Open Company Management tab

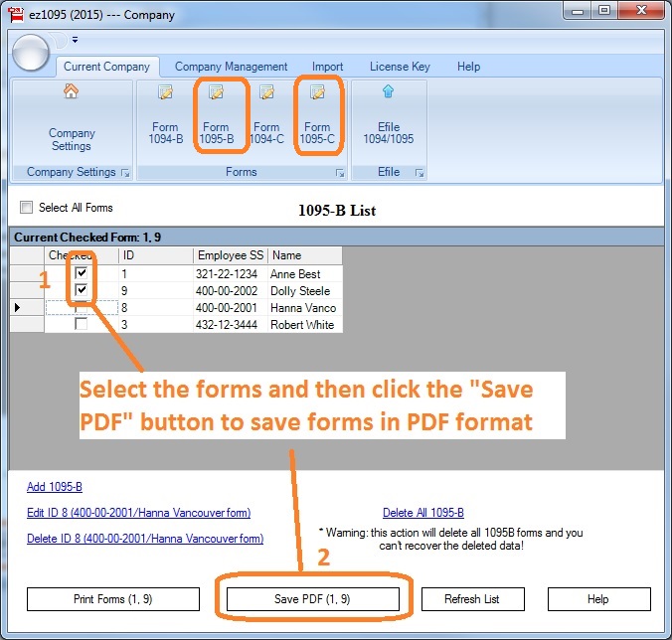(x=231, y=67)
